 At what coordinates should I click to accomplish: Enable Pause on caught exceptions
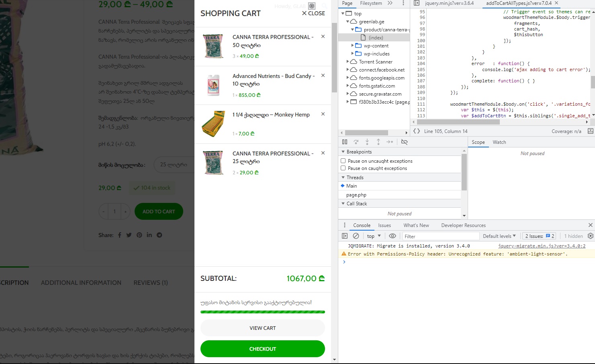coord(343,168)
